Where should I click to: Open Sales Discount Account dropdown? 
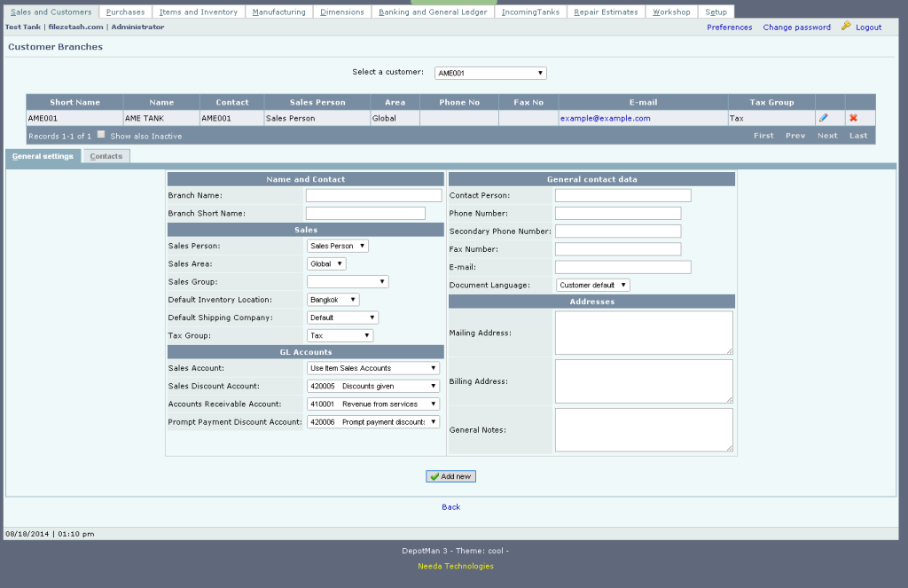373,386
